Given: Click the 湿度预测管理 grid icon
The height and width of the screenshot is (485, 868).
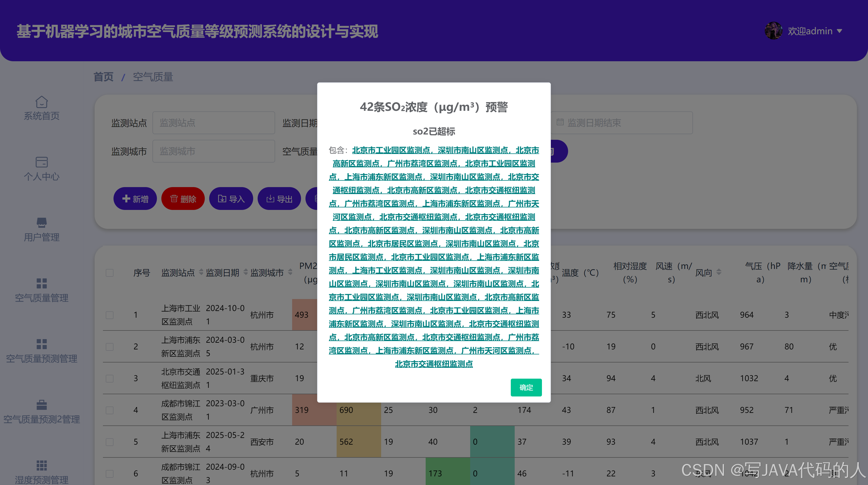Looking at the screenshot, I should tap(41, 466).
